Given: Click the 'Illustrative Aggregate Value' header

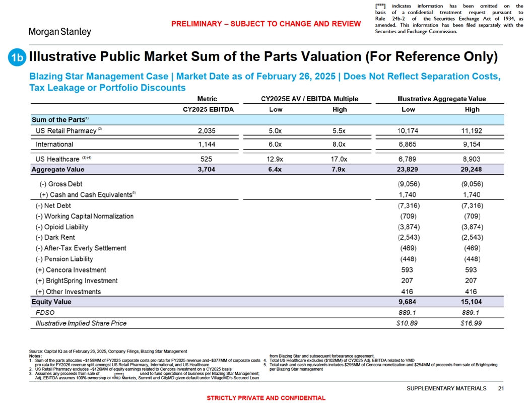Looking at the screenshot, I should [x=441, y=99].
